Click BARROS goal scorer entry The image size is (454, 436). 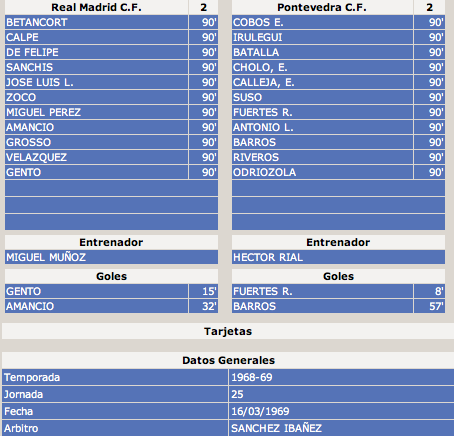coord(322,306)
